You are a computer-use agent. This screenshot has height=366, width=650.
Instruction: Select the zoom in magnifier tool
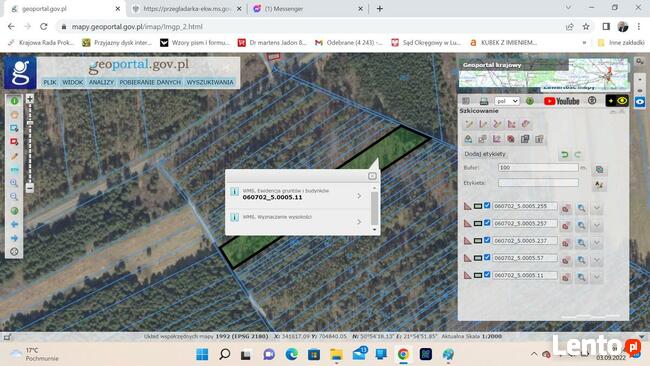[14, 183]
